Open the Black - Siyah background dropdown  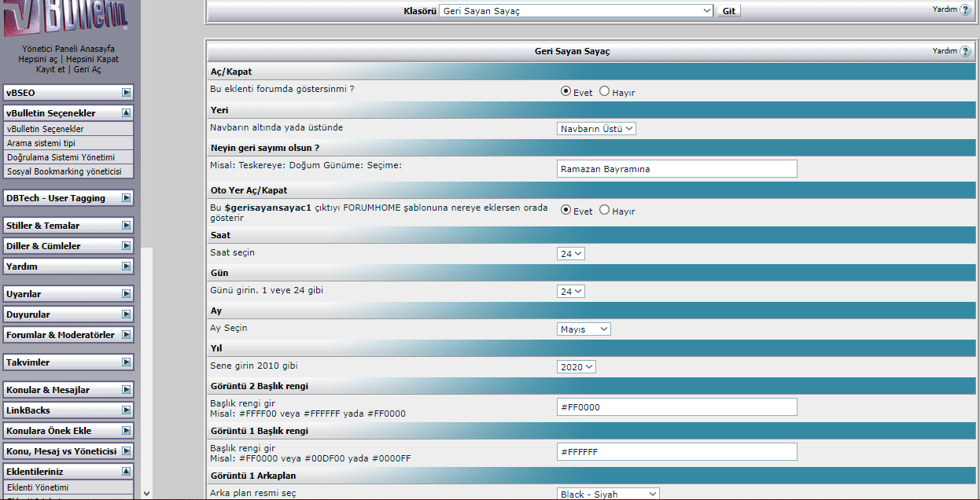(x=608, y=494)
